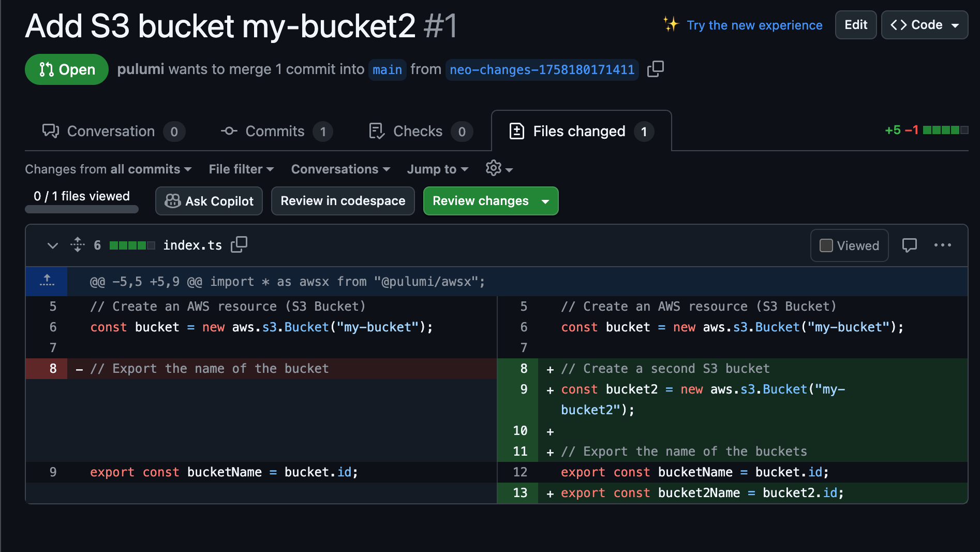Open the Conversations dropdown
980x552 pixels.
click(x=340, y=169)
